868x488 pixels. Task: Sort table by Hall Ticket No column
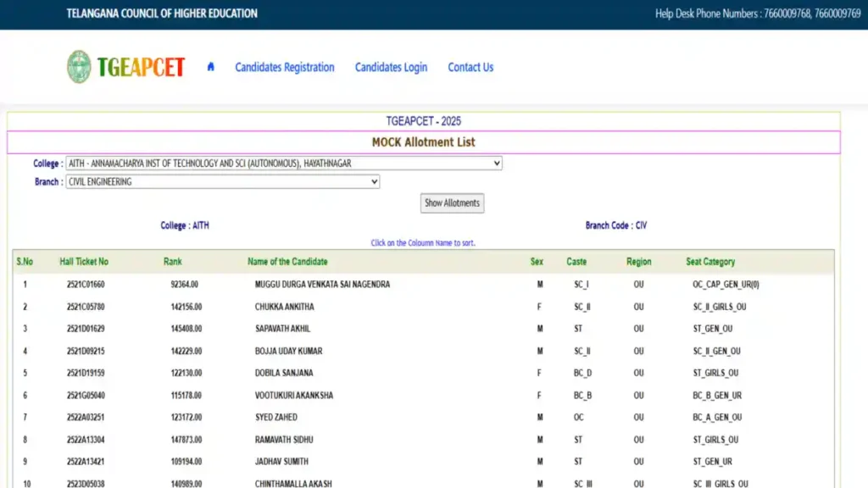click(x=84, y=262)
